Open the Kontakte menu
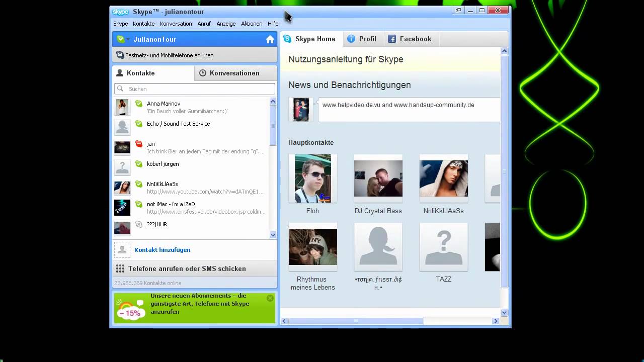The image size is (644, 362). click(x=144, y=24)
